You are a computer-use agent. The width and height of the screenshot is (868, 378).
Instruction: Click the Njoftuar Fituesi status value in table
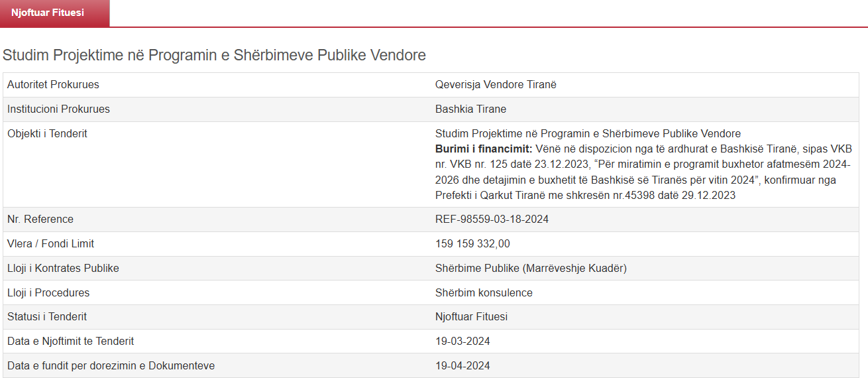[x=471, y=317]
